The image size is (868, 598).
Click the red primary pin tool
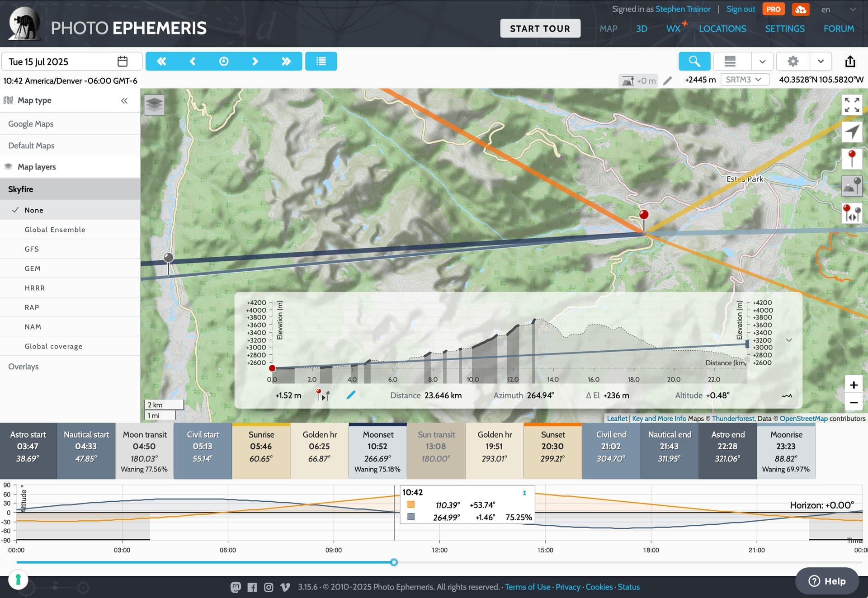pyautogui.click(x=852, y=159)
